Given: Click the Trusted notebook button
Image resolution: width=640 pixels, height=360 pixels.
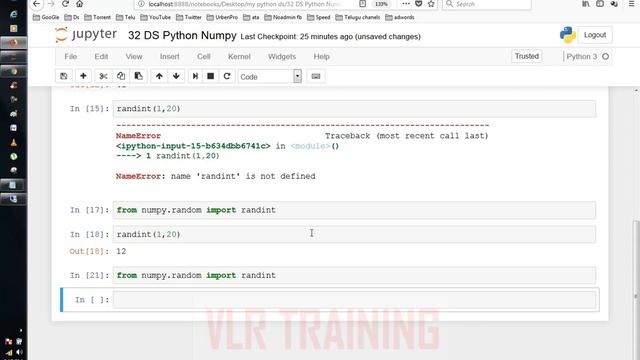Looking at the screenshot, I should 527,56.
